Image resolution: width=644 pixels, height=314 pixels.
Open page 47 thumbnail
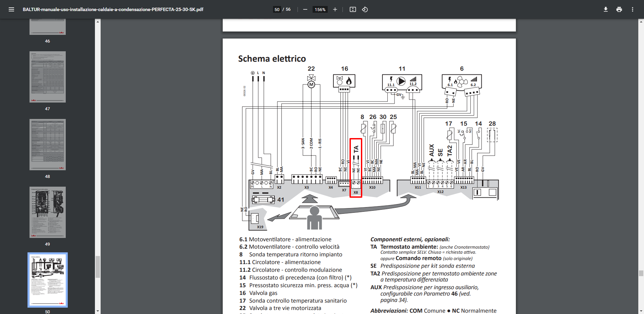pyautogui.click(x=48, y=77)
